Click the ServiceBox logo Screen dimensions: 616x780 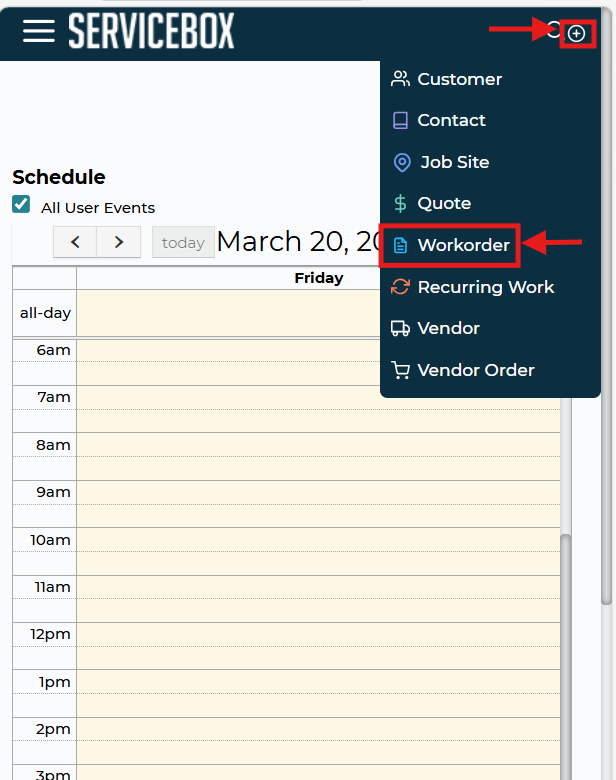coord(151,31)
